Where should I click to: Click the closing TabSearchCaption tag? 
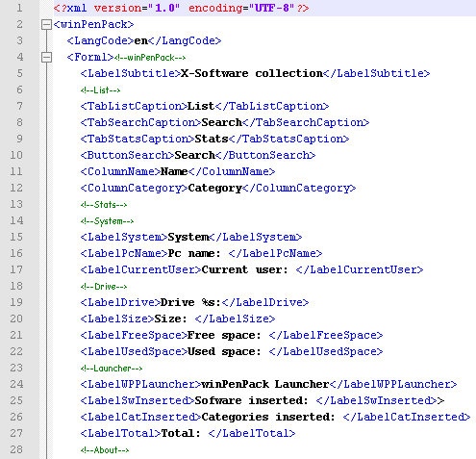point(306,122)
